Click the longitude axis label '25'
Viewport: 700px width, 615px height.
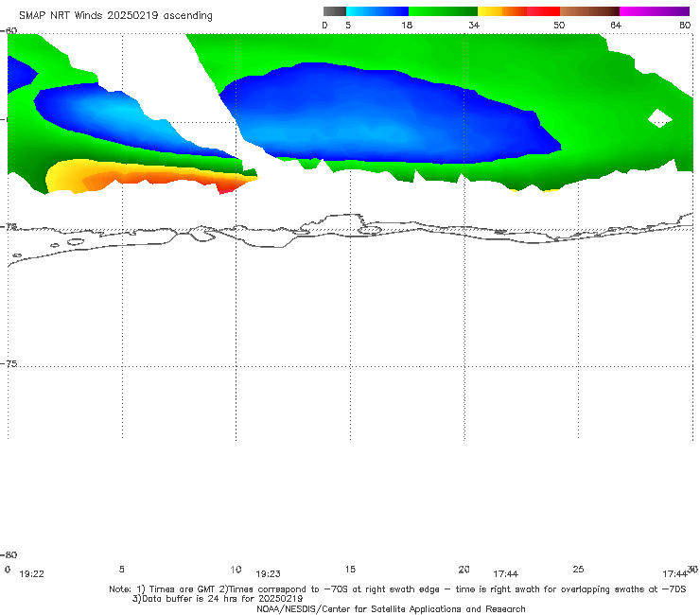tap(578, 569)
